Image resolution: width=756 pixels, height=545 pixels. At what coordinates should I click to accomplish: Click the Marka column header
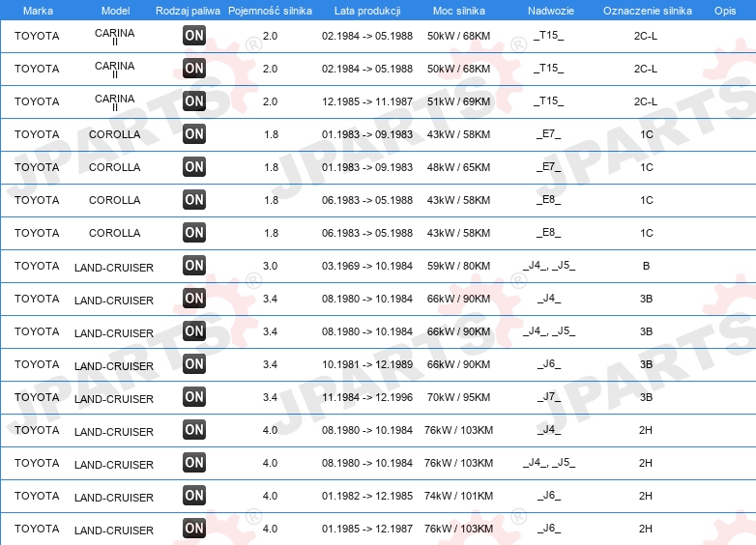click(38, 11)
